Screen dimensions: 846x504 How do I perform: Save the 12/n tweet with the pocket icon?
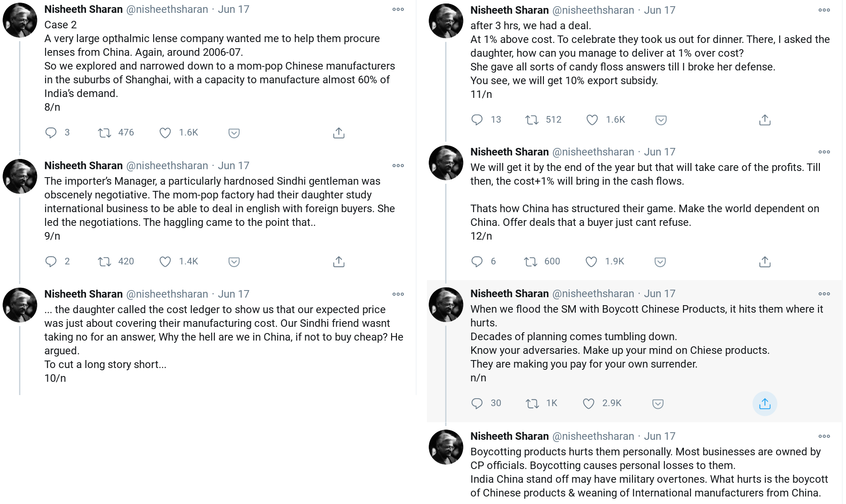pos(660,262)
